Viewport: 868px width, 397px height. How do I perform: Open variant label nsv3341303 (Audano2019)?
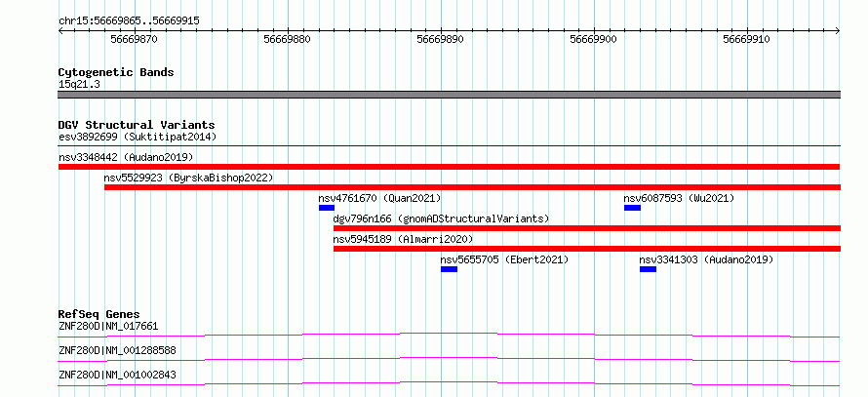[x=706, y=259]
